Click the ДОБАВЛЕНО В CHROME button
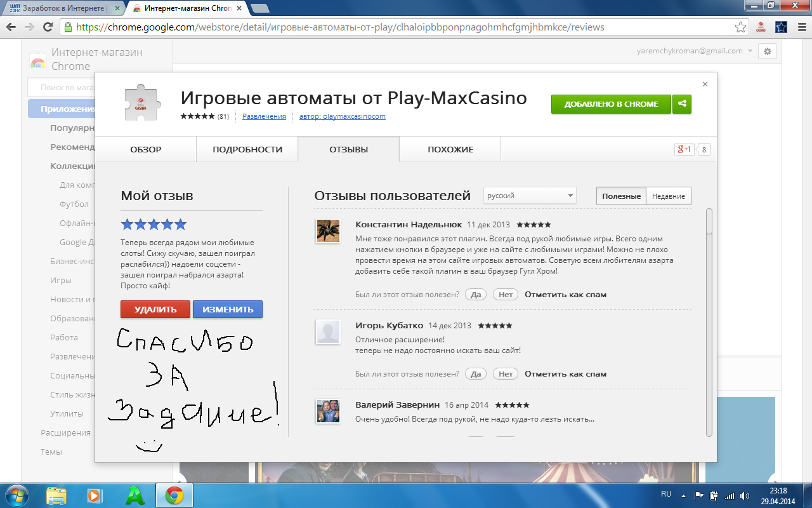 pyautogui.click(x=611, y=104)
